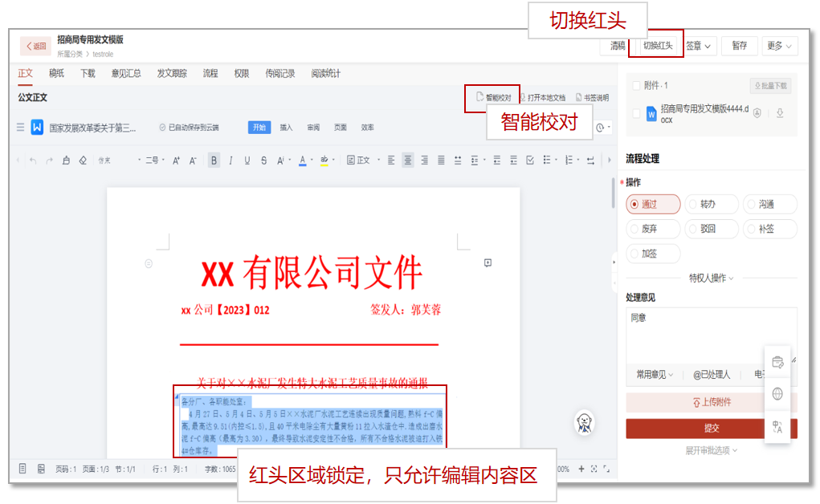Insert a checkbox with toolbar icon
The image size is (820, 504).
click(x=530, y=161)
